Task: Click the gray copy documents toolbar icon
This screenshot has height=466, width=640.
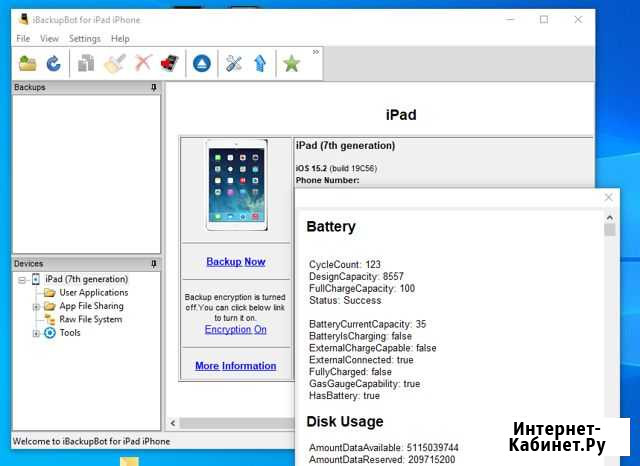Action: click(86, 64)
